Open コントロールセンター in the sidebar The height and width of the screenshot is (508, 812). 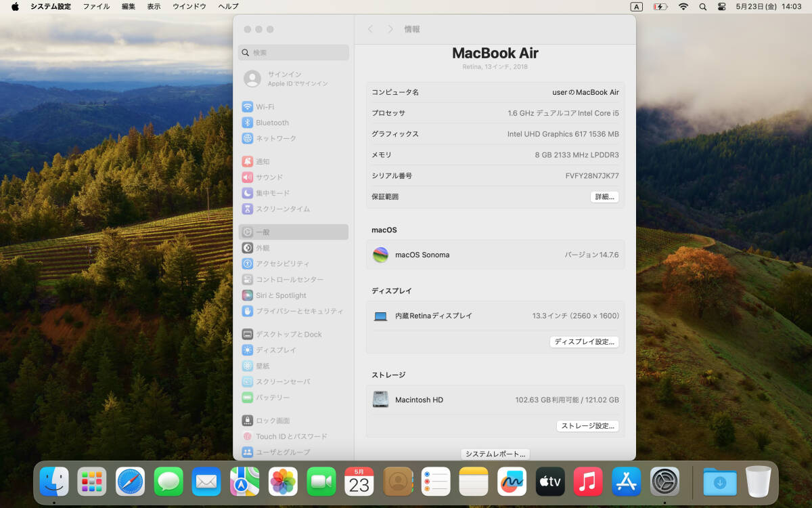tap(293, 279)
